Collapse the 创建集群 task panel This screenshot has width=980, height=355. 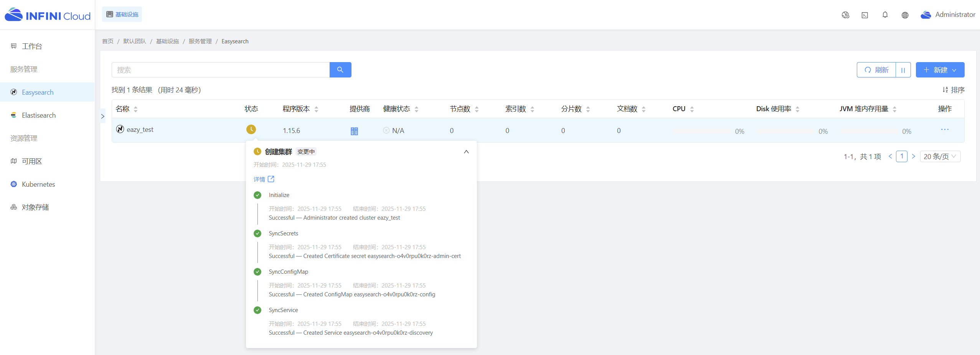(466, 152)
